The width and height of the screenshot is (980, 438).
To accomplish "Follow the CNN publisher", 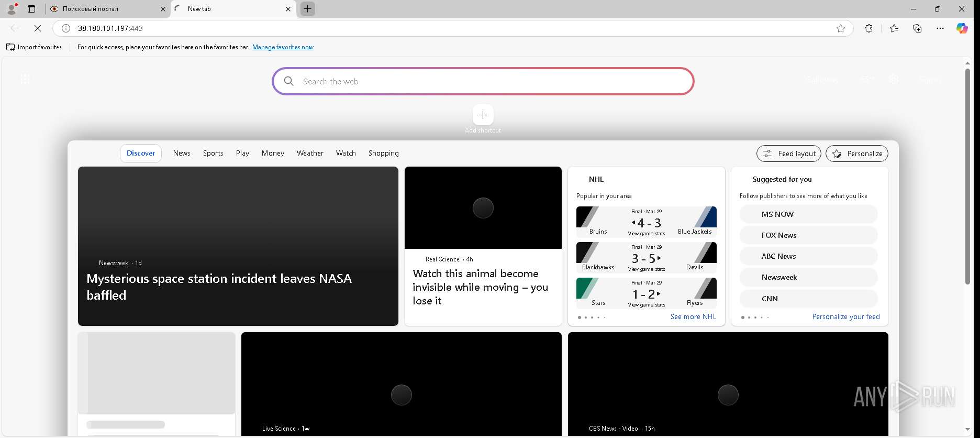I will 808,299.
